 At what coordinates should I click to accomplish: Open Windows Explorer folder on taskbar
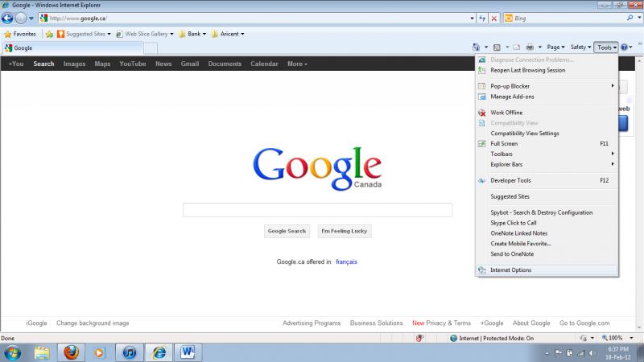tap(42, 352)
